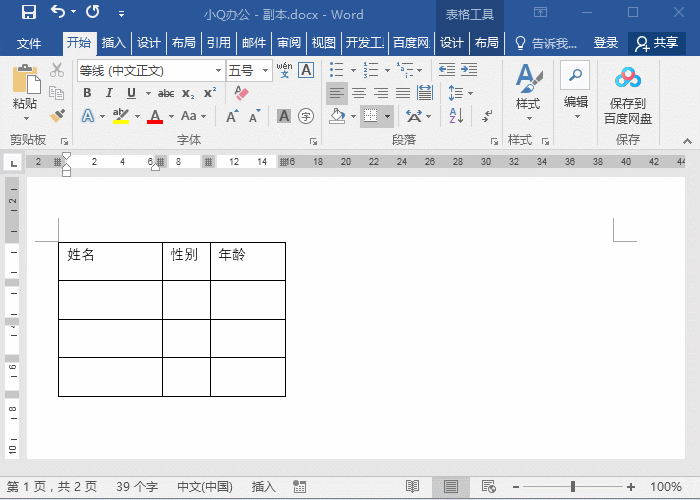Click the Redo/Repeat arrow icon

point(92,12)
